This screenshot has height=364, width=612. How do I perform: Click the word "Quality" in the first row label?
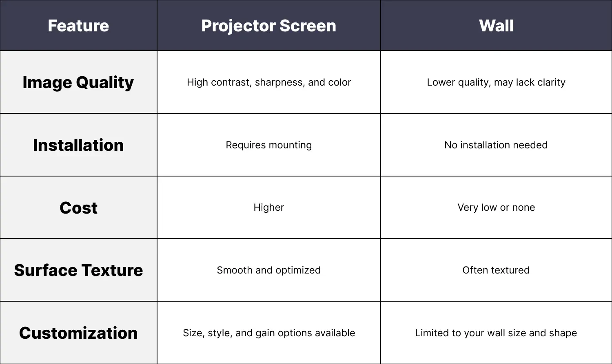(x=105, y=82)
